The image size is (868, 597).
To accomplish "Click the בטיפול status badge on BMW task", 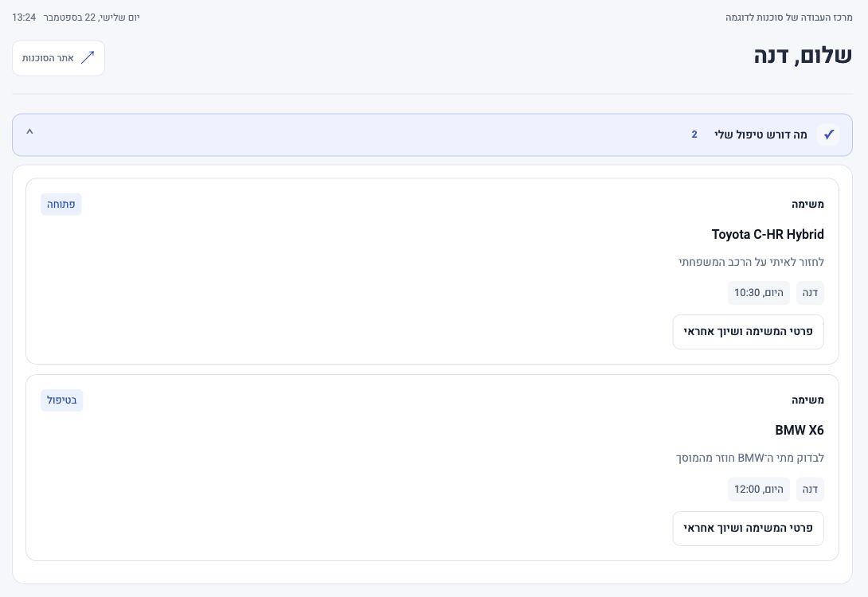I will pos(62,400).
